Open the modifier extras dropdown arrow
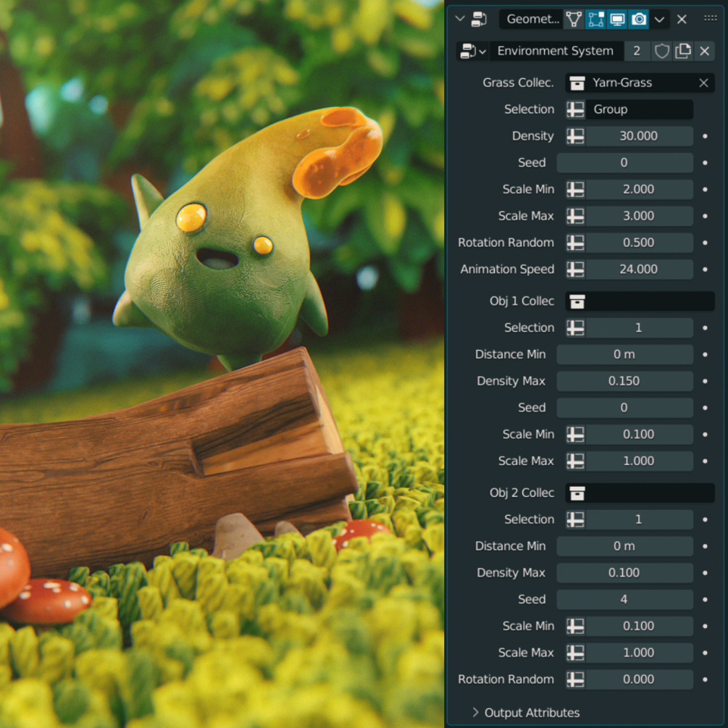This screenshot has height=728, width=728. (658, 19)
